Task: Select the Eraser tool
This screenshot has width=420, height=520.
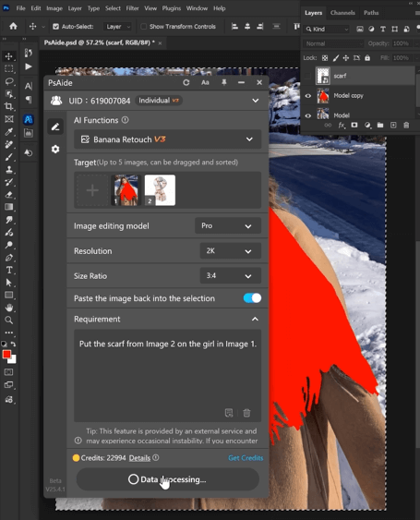Action: (x=9, y=195)
